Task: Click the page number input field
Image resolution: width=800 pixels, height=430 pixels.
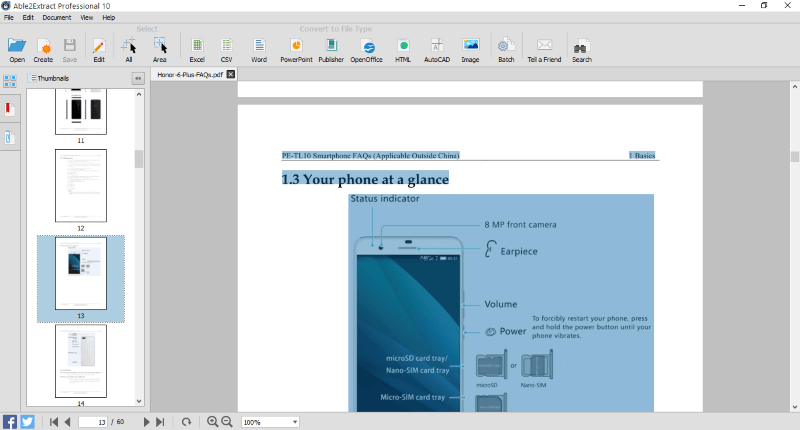Action: (92, 422)
